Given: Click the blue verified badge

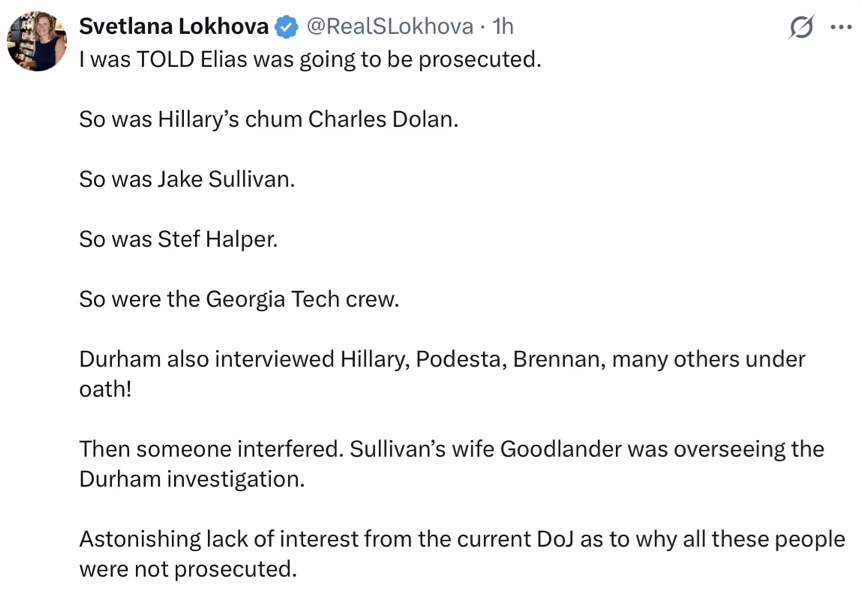Looking at the screenshot, I should (x=286, y=27).
